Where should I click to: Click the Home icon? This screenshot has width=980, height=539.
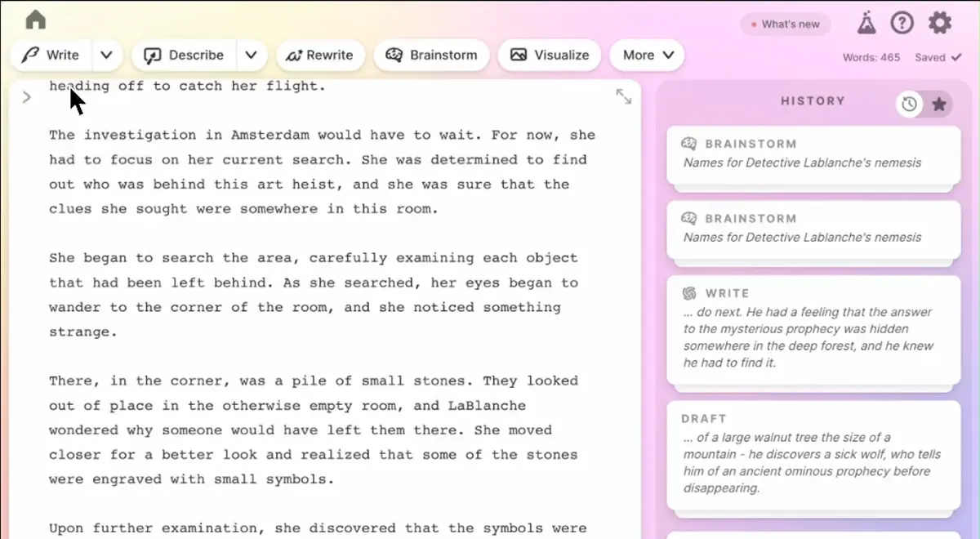(34, 19)
